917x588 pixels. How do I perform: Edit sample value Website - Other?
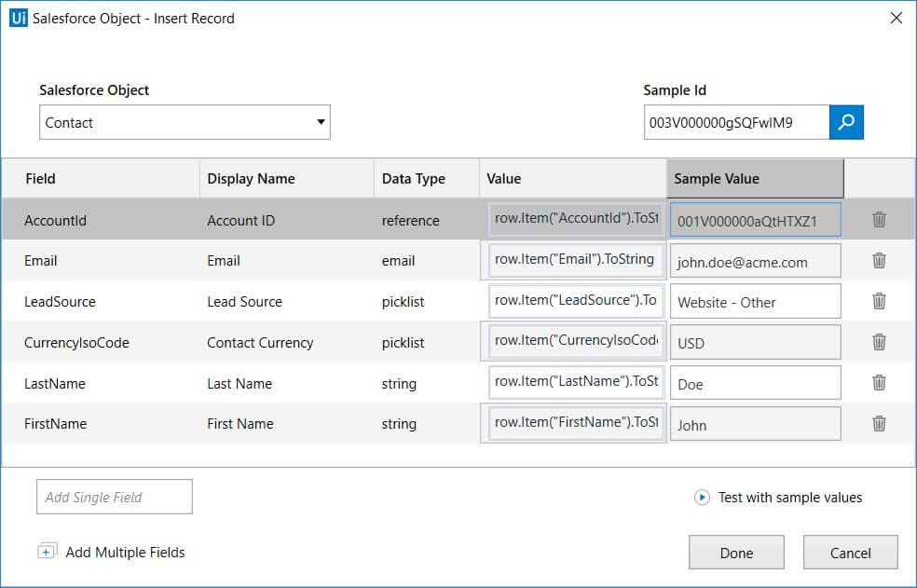pos(756,301)
